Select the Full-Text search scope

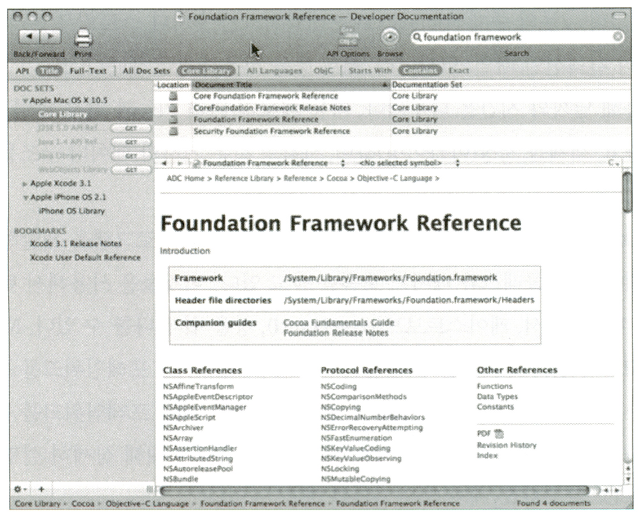(88, 71)
